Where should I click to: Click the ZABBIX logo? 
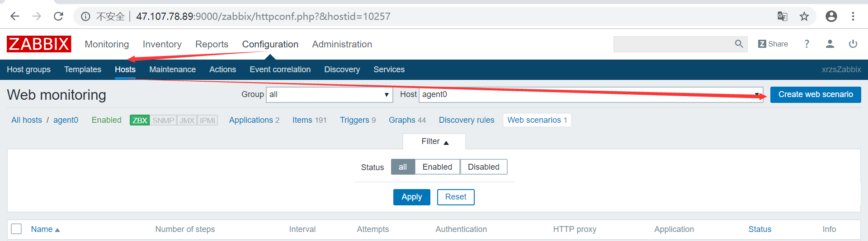tap(39, 44)
